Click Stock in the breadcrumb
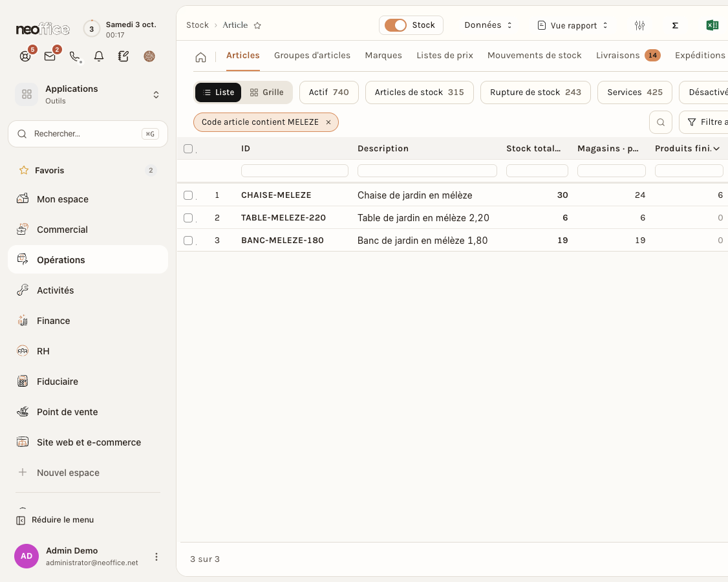This screenshot has height=582, width=728. coord(197,25)
